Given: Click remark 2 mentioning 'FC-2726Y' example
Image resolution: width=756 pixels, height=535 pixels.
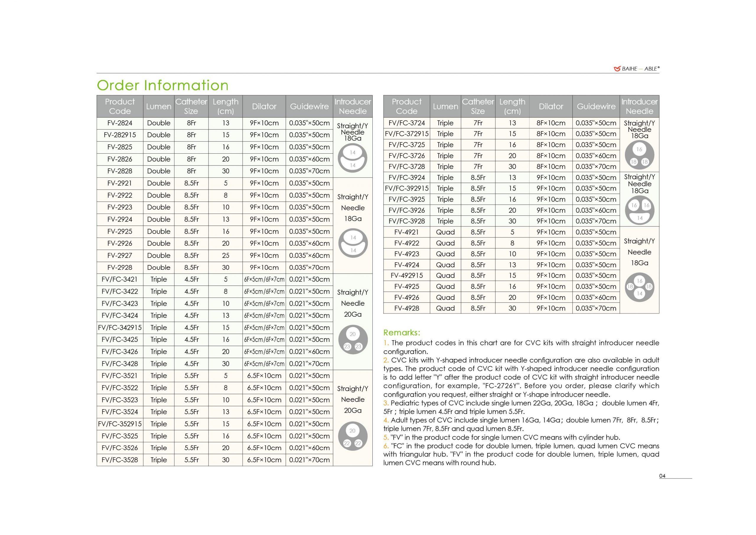Looking at the screenshot, I should (521, 377).
